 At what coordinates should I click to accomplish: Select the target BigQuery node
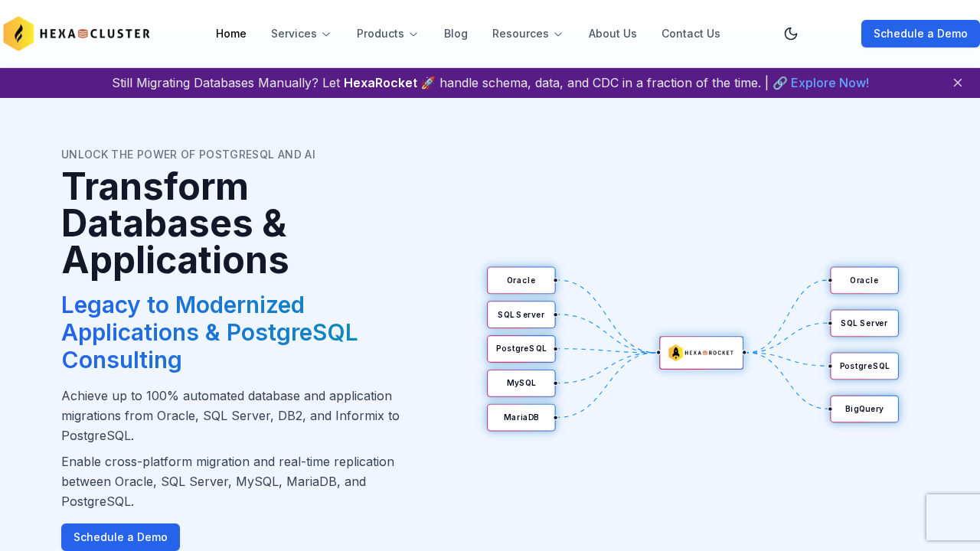[x=864, y=409]
